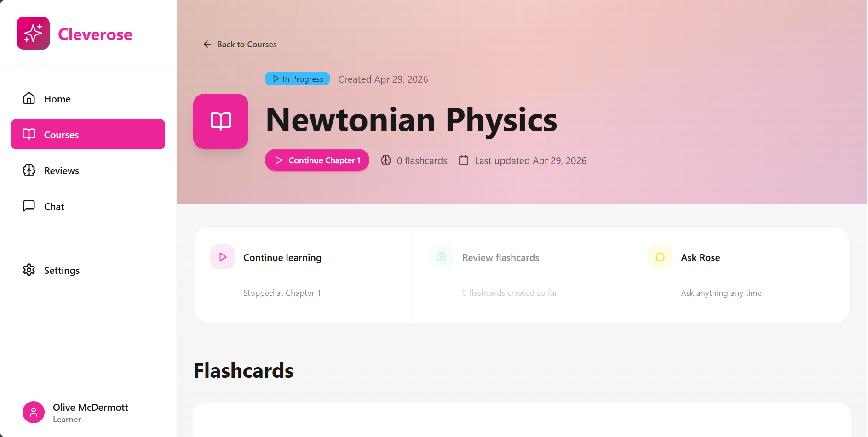Click the In Progress status badge
The width and height of the screenshot is (868, 437).
pos(297,79)
